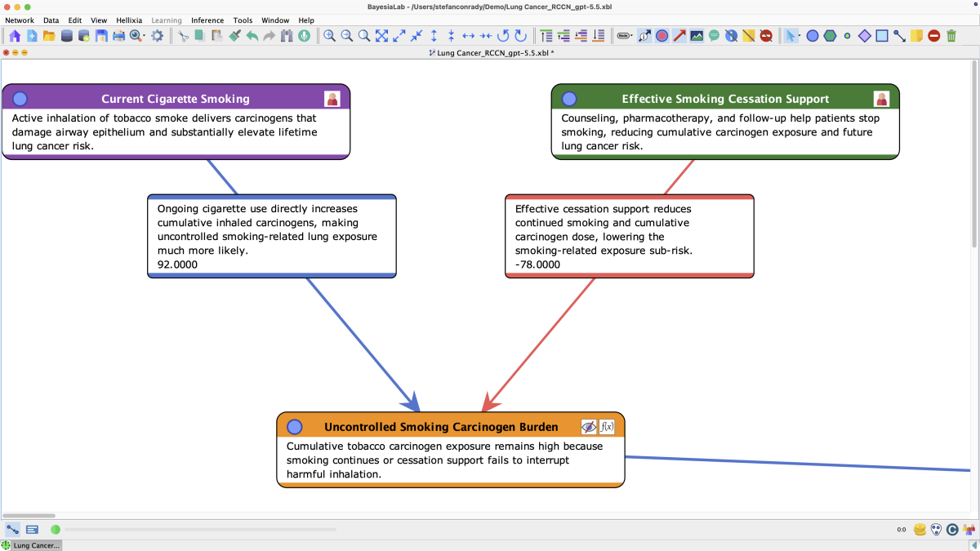Screen dimensions: 980x551
Task: Zoom in on the graph
Action: 329,36
